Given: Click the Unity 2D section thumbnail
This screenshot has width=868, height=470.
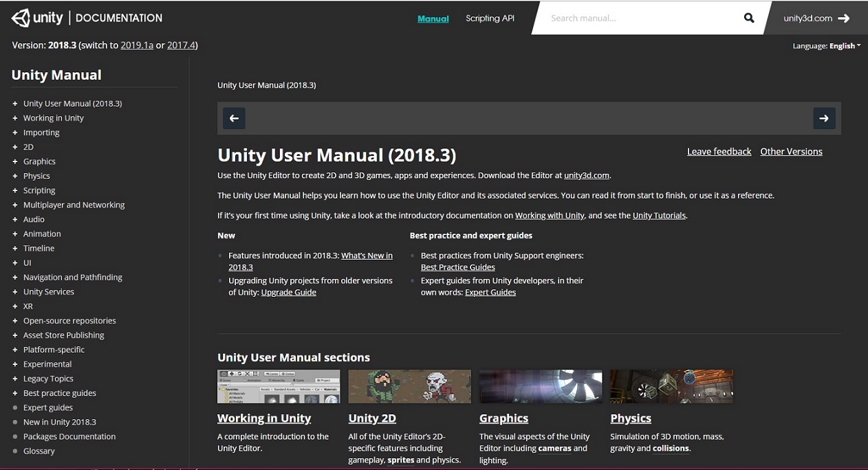Looking at the screenshot, I should click(409, 385).
